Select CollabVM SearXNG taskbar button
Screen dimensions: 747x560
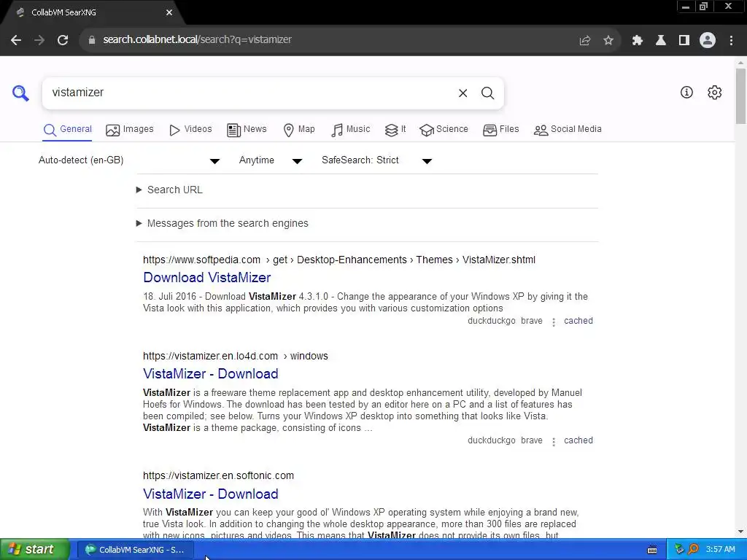(x=136, y=550)
